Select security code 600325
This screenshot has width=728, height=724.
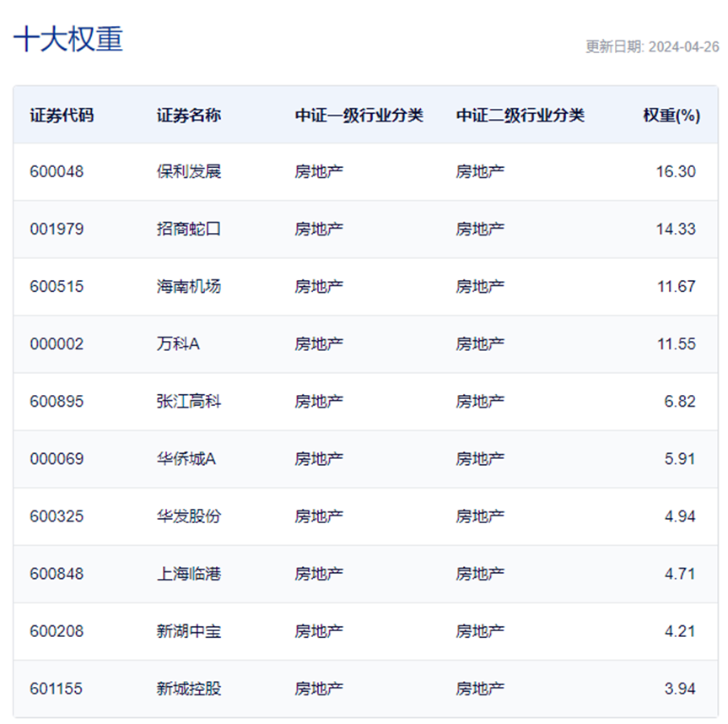coord(57,516)
